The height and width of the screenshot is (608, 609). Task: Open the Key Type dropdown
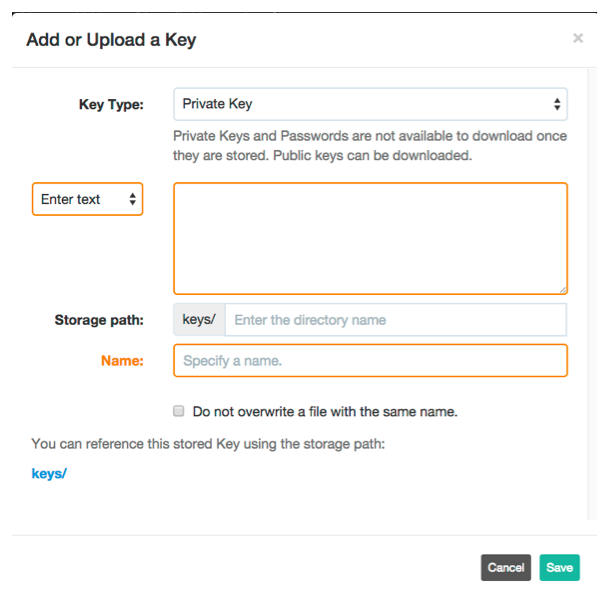point(370,104)
